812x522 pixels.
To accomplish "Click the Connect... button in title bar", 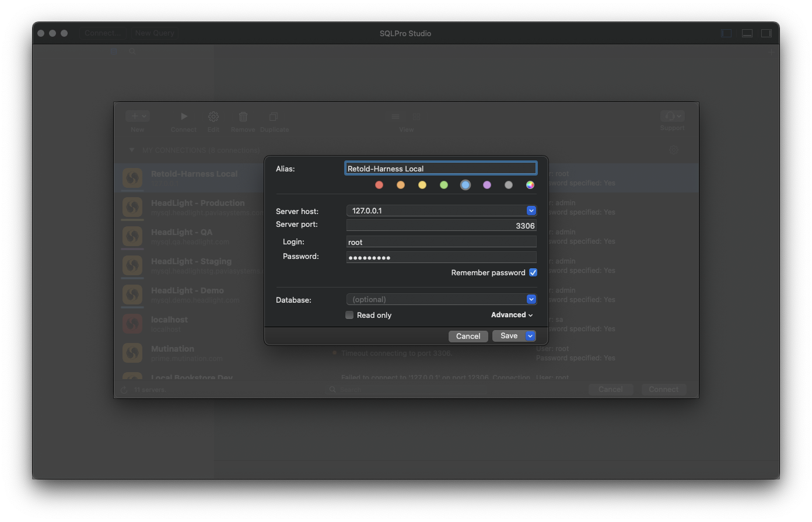I will [x=103, y=33].
